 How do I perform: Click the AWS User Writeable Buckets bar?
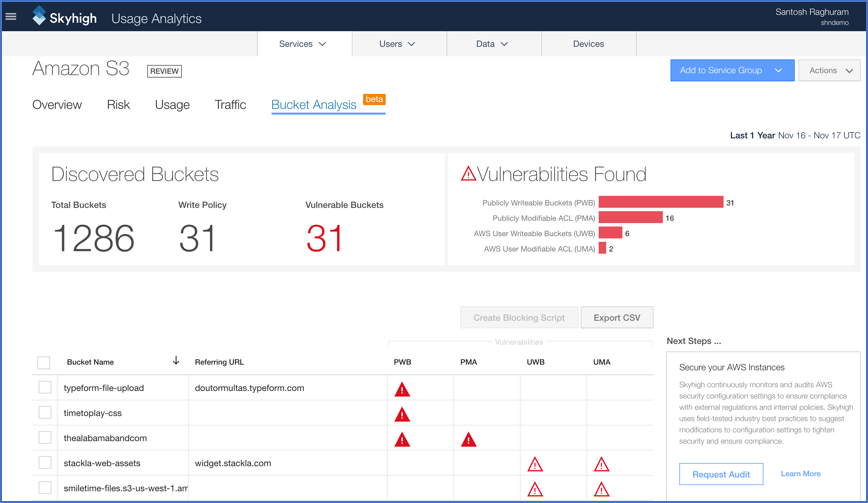(611, 233)
